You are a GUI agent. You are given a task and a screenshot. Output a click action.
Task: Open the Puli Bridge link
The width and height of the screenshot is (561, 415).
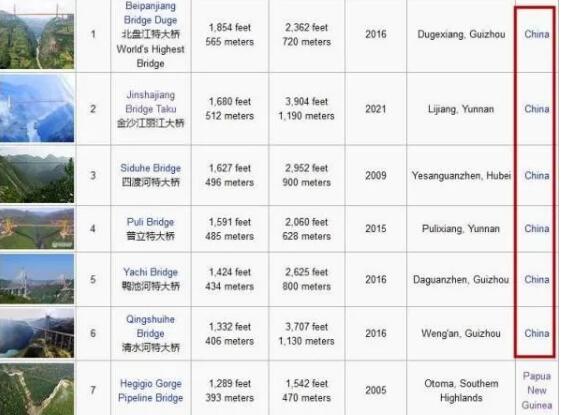click(150, 222)
